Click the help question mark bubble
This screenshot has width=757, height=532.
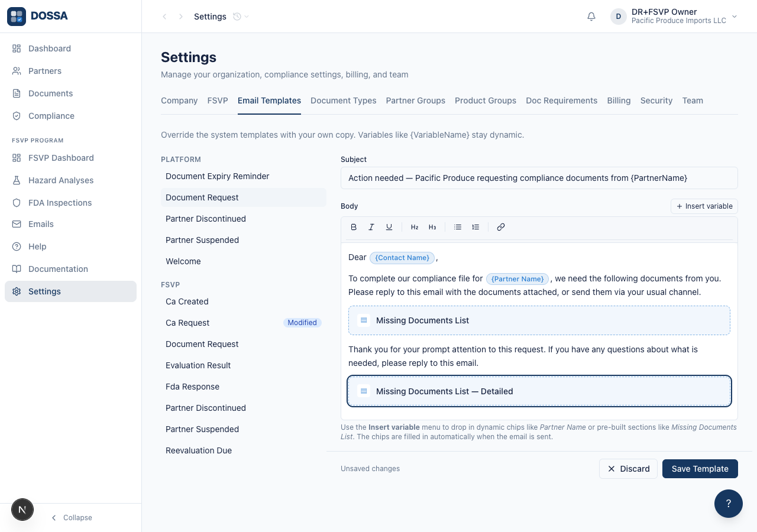pos(729,504)
